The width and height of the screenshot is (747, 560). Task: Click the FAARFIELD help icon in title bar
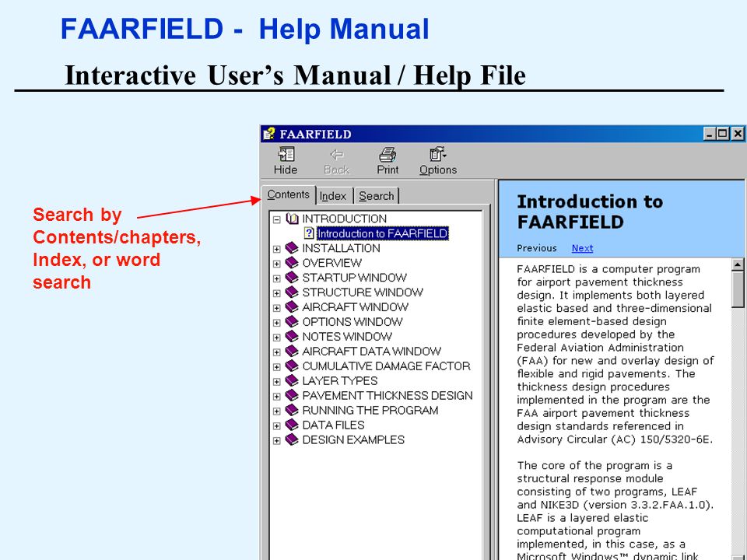point(269,134)
